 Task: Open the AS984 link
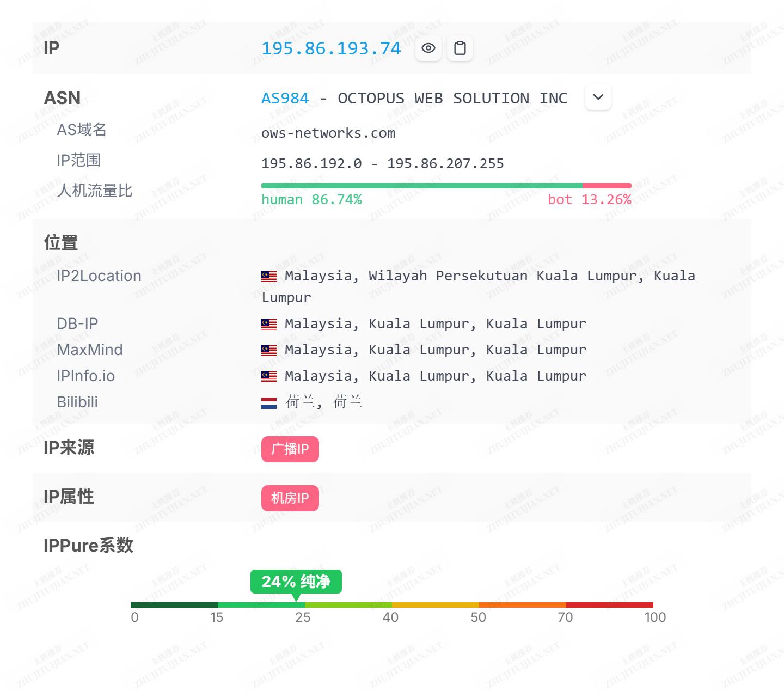(x=285, y=99)
